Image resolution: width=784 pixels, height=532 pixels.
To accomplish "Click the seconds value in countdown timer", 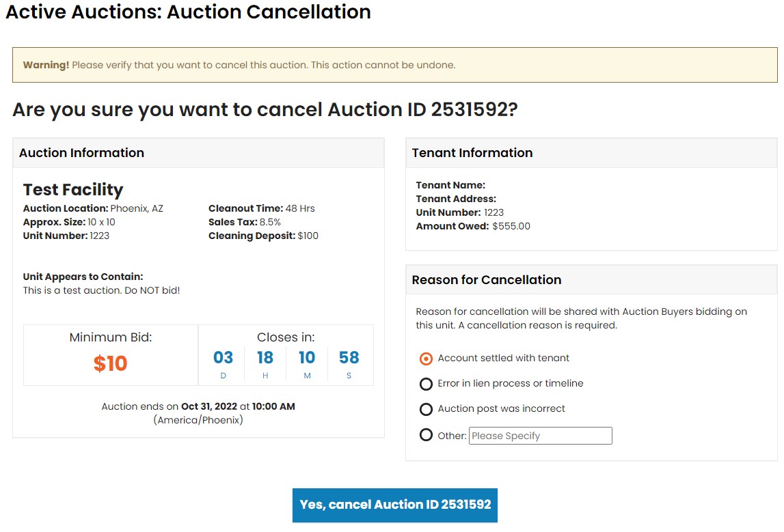I will 349,357.
